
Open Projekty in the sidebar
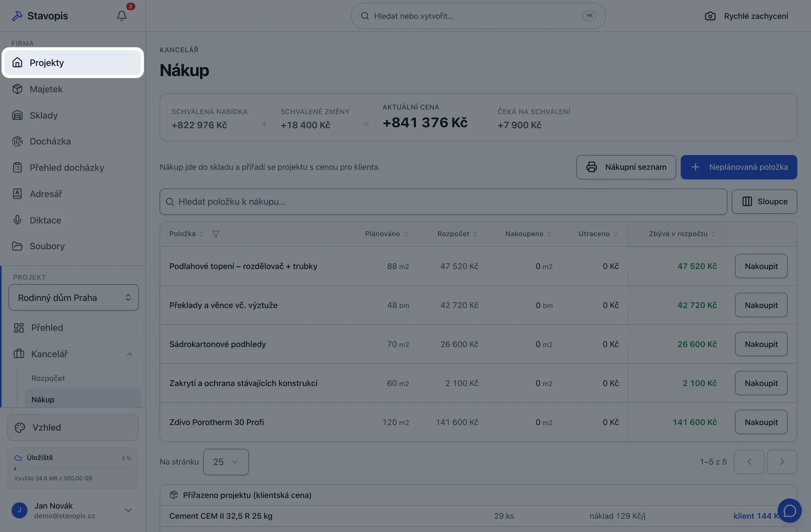pyautogui.click(x=73, y=63)
